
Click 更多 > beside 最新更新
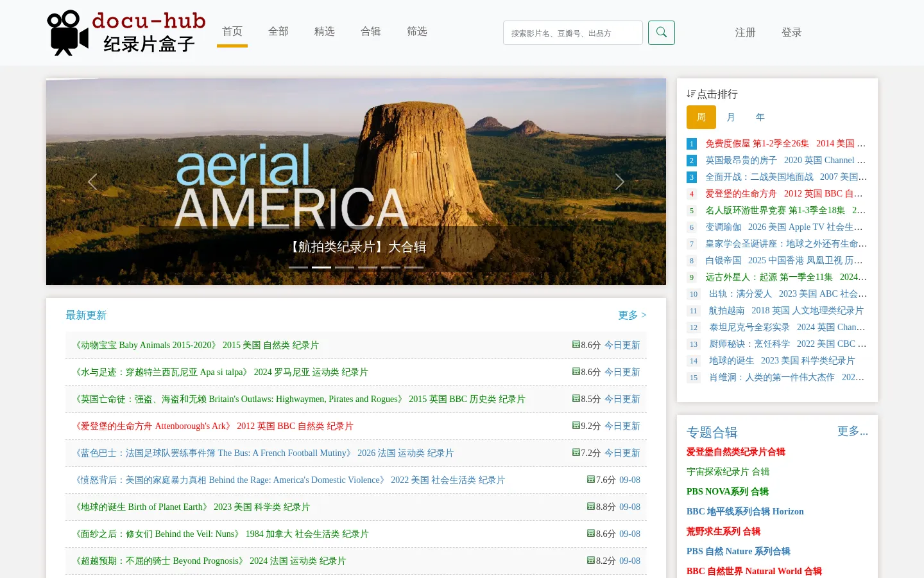click(x=632, y=315)
